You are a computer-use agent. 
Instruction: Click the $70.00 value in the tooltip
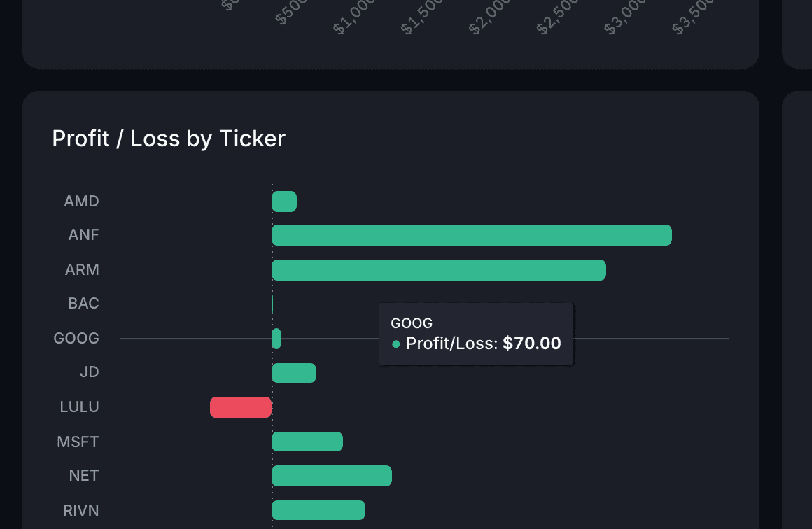pos(532,344)
